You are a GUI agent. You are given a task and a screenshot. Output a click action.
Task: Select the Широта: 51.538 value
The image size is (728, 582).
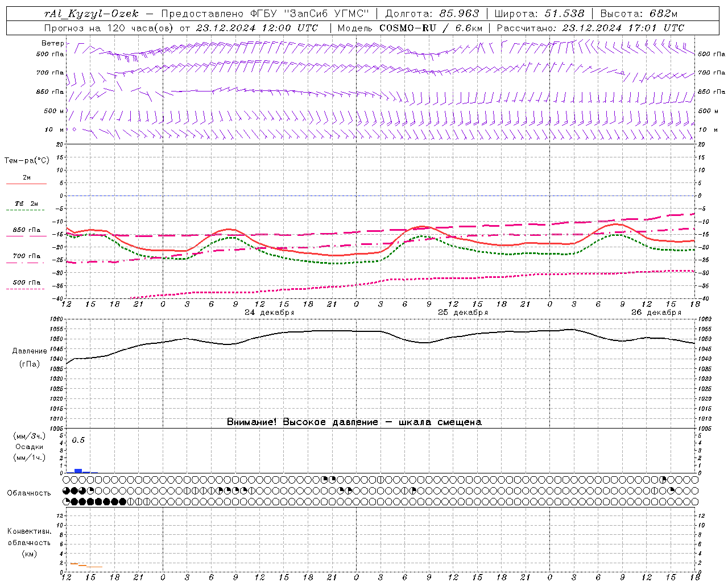pyautogui.click(x=539, y=14)
